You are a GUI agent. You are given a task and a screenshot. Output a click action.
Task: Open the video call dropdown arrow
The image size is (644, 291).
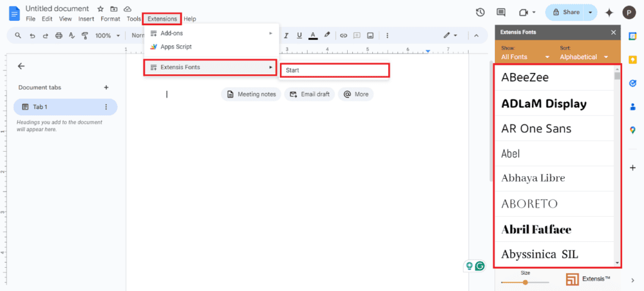click(x=534, y=13)
